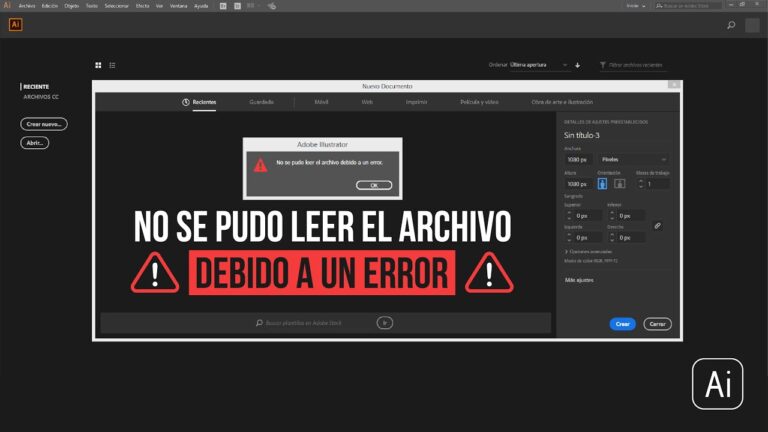Viewport: 768px width, 432px height.
Task: Click the first layout icon after Ayuda
Action: 223,6
